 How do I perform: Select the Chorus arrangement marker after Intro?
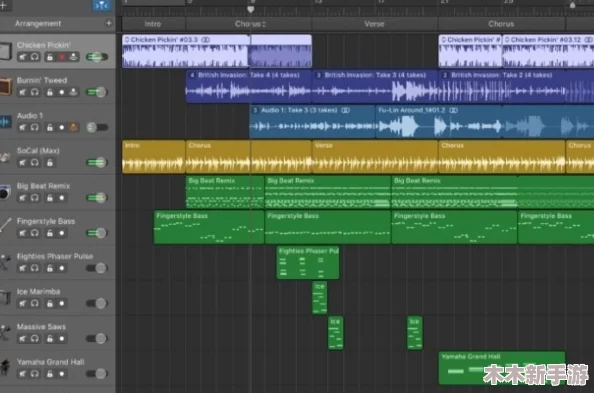tap(249, 24)
